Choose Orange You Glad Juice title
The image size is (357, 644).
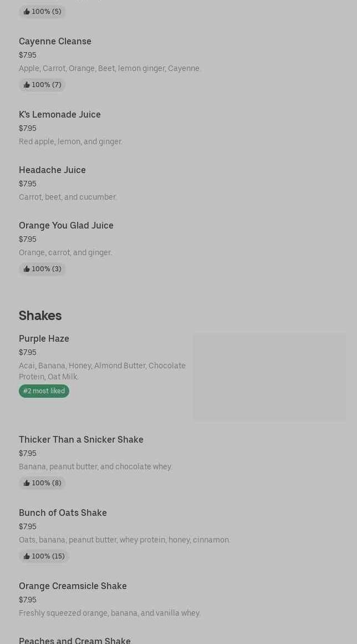[66, 225]
